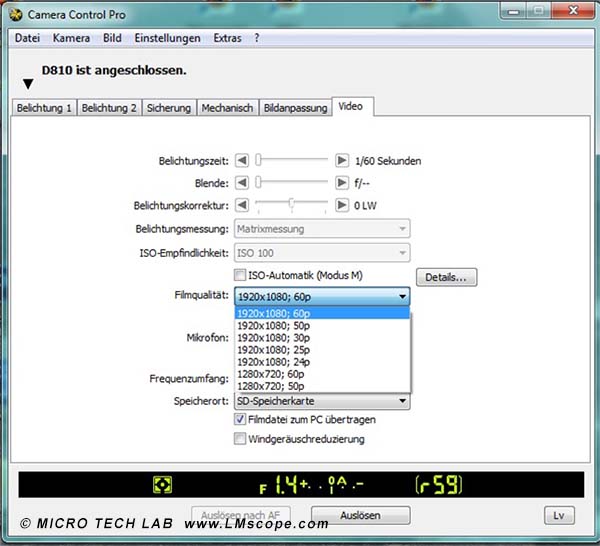Select 1920x1080; 60p in list
The height and width of the screenshot is (546, 600).
322,313
